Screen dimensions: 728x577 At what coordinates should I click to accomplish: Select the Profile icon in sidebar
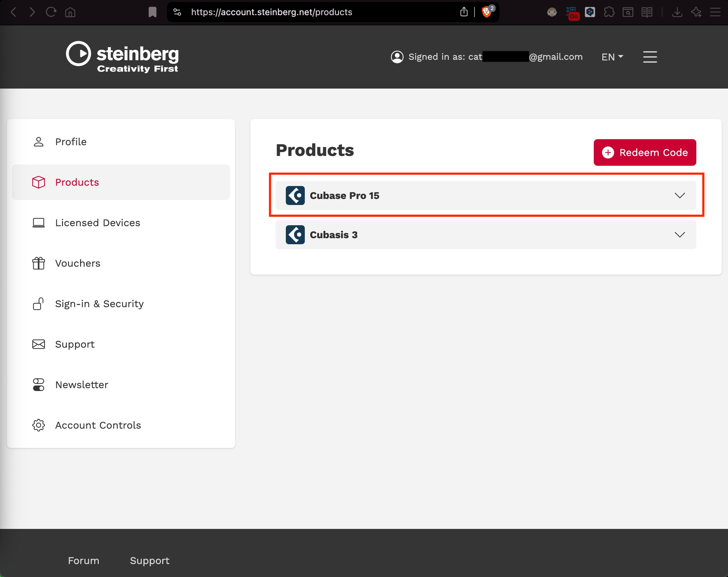tap(39, 142)
